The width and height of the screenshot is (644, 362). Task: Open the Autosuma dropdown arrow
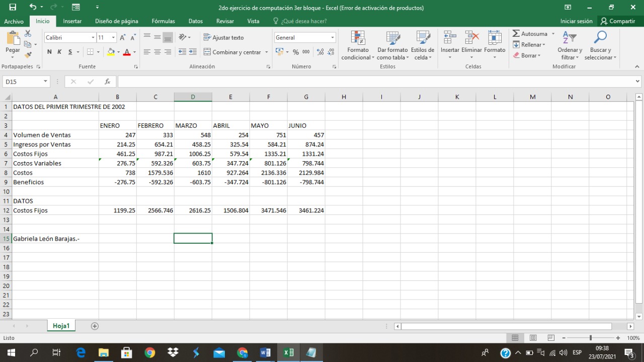pyautogui.click(x=553, y=34)
